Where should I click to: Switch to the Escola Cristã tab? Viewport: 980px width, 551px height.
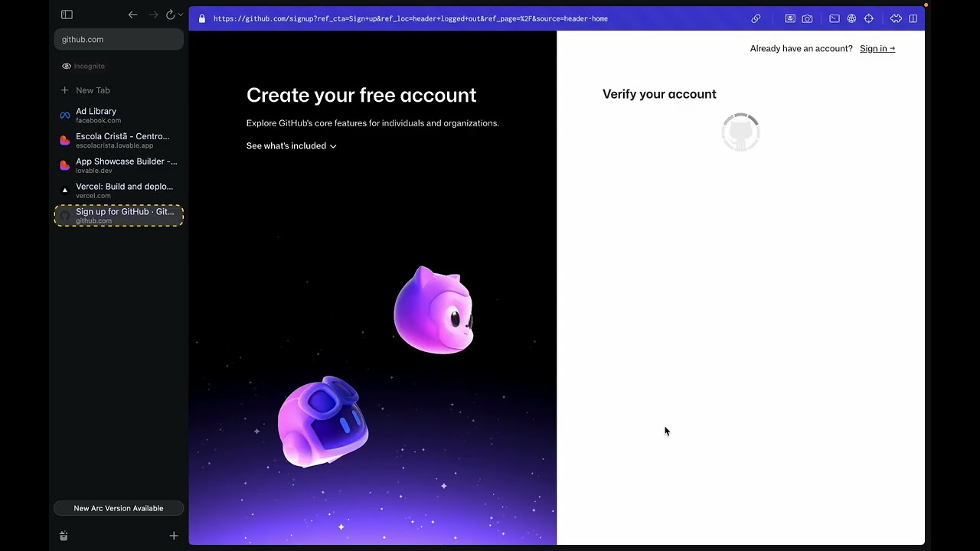point(119,140)
